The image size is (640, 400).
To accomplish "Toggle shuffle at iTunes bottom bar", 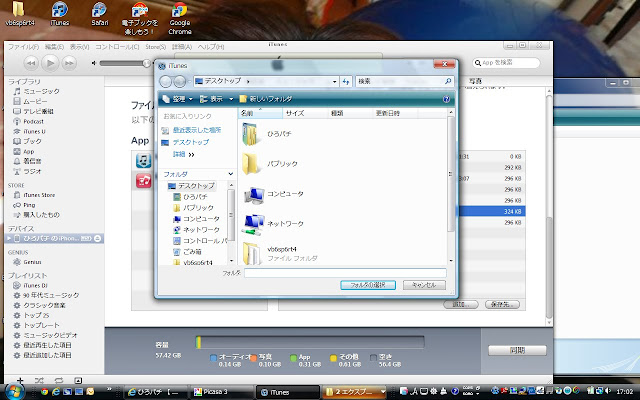I will (39, 380).
